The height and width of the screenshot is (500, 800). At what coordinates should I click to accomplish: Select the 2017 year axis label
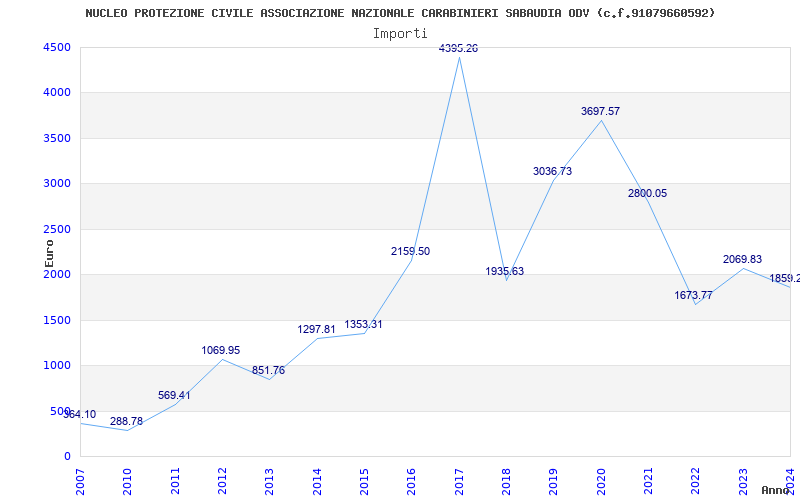pos(459,481)
